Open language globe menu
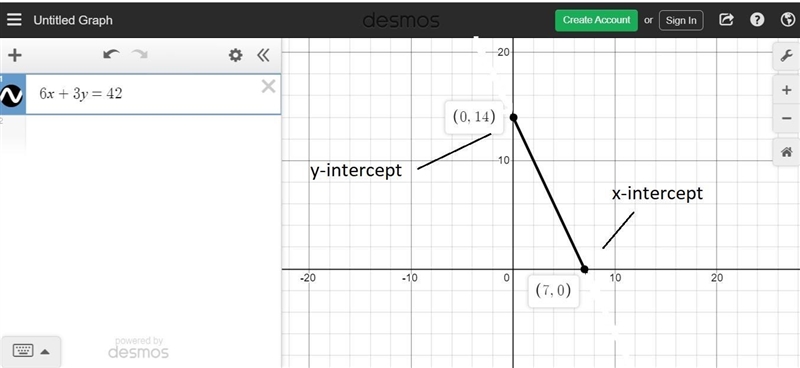This screenshot has width=800, height=368. [x=787, y=20]
